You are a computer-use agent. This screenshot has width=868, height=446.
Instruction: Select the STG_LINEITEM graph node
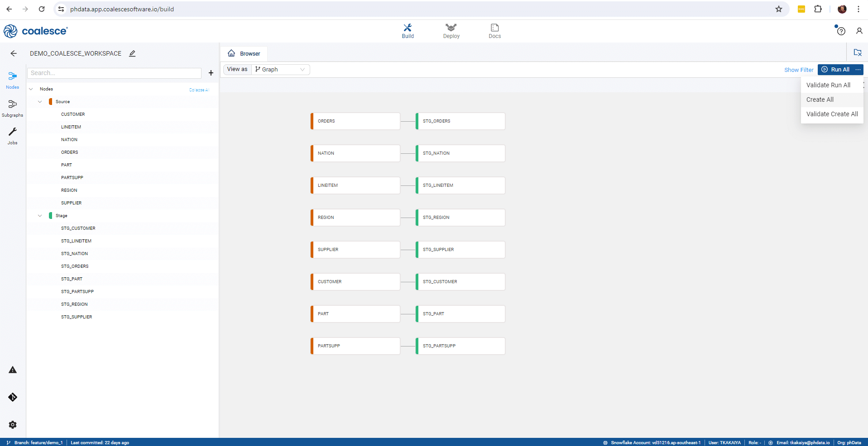(x=460, y=185)
